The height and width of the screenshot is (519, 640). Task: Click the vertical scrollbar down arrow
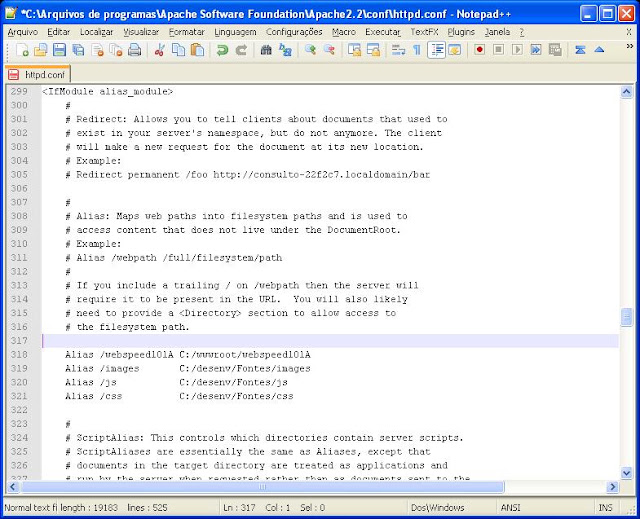[627, 472]
